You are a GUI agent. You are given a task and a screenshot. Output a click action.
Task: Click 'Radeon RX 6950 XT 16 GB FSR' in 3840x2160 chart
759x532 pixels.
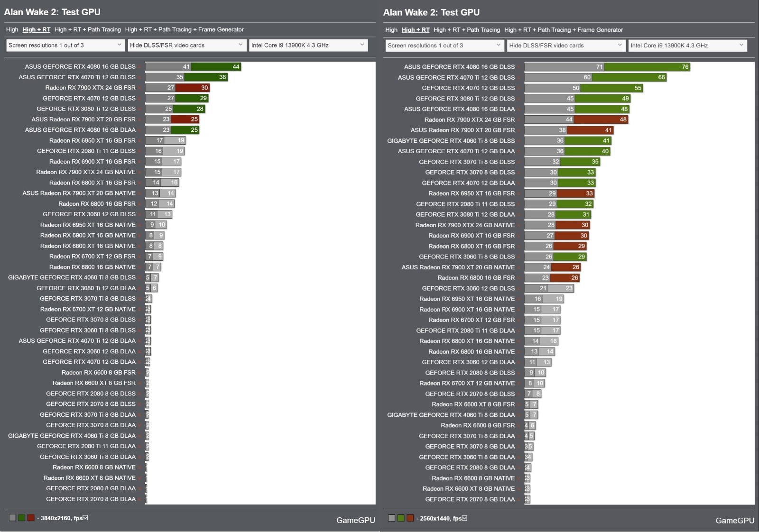(93, 140)
